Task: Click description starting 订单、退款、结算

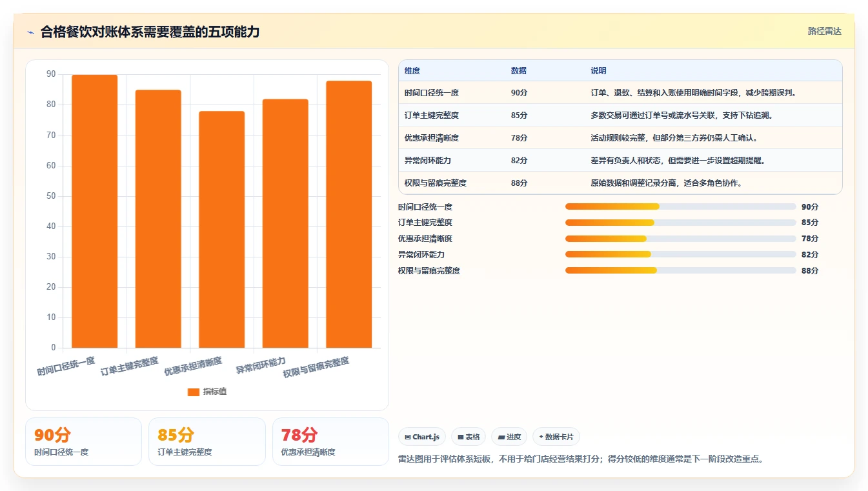Action: pos(694,93)
